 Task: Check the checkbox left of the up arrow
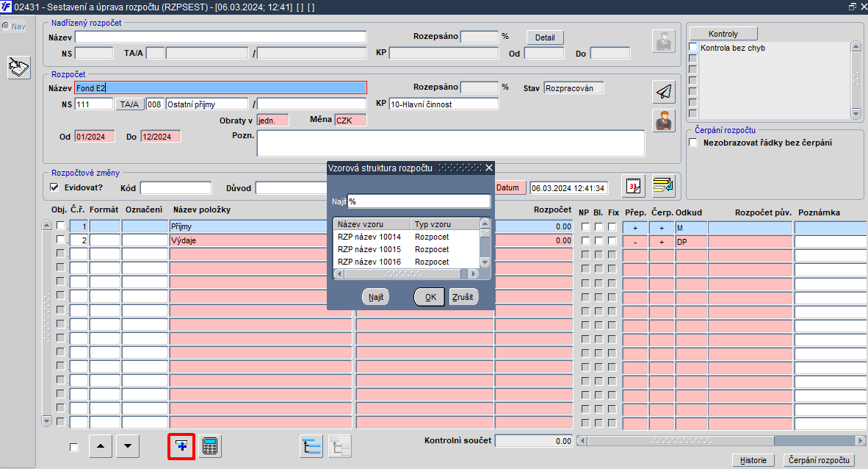coord(74,448)
